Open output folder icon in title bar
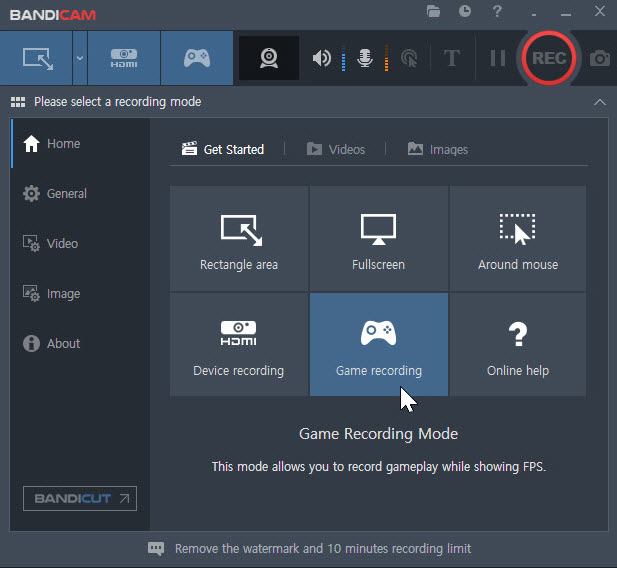 (433, 11)
